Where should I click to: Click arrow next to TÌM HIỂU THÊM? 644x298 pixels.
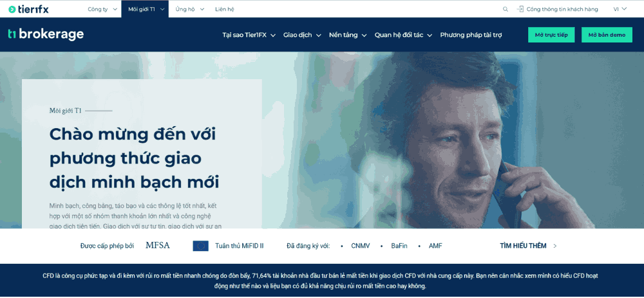click(x=555, y=246)
